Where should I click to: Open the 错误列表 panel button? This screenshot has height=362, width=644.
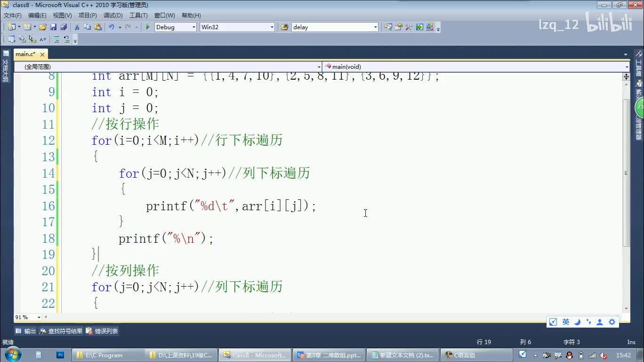102,331
